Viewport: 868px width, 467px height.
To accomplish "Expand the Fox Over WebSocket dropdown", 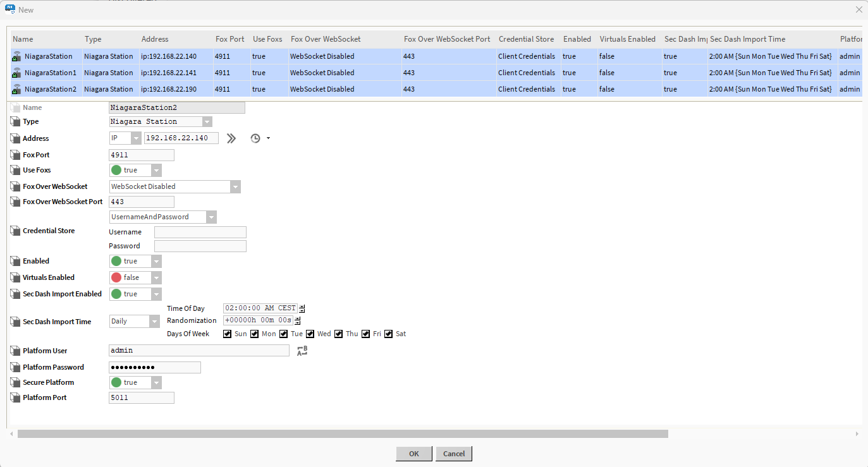I will tap(175, 186).
